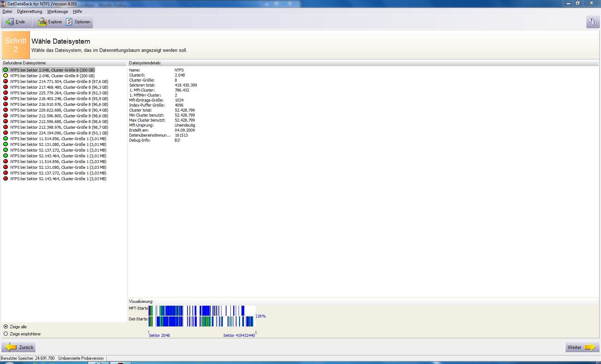Proceed with the Weiter button
The width and height of the screenshot is (601, 364).
coord(582,347)
